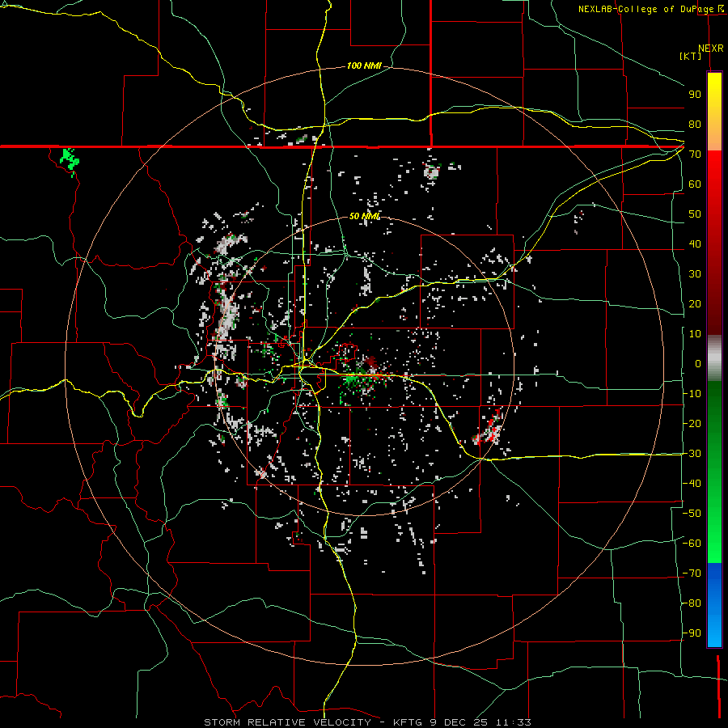Click the [KT] units label
Screen dimensions: 728x728
point(691,56)
